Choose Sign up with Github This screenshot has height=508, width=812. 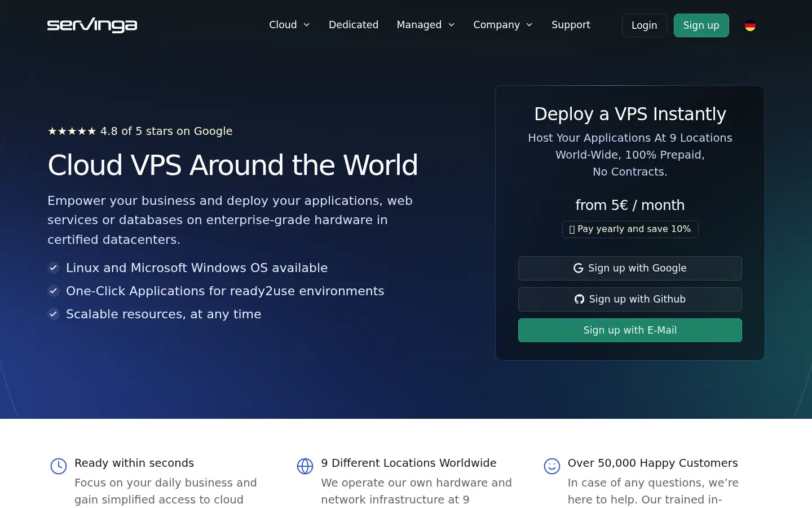pos(630,299)
